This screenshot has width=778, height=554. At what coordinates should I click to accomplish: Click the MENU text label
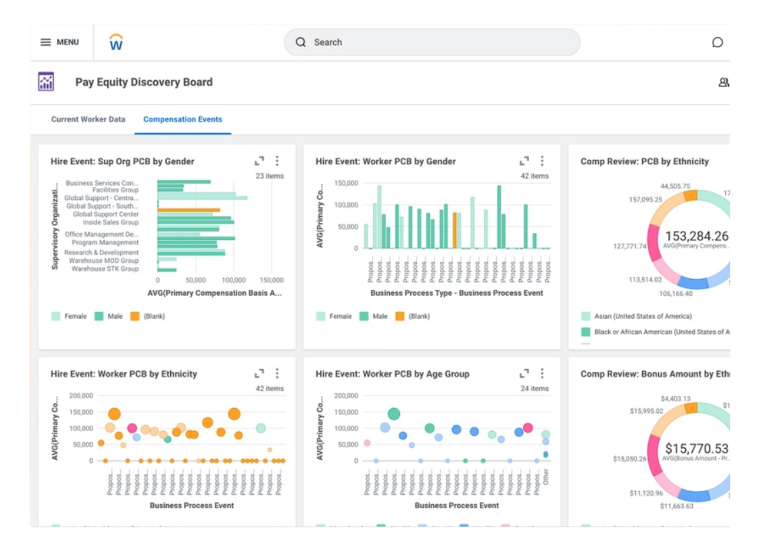pyautogui.click(x=67, y=42)
